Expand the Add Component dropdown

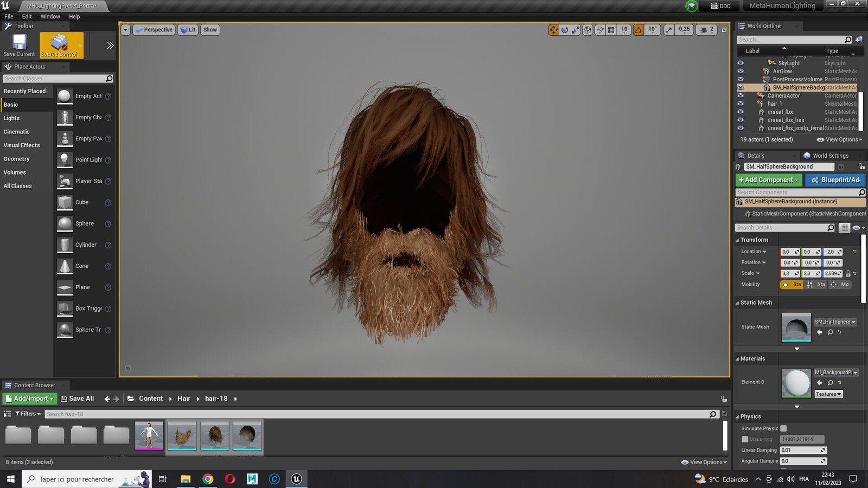tap(769, 180)
